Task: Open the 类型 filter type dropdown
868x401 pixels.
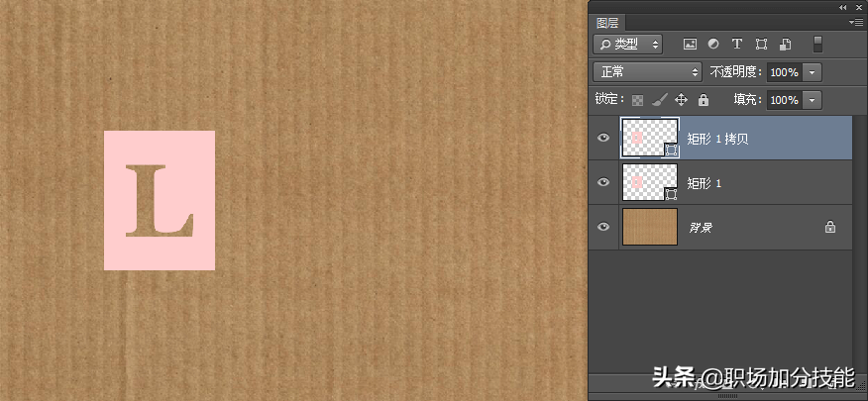Action: (628, 45)
